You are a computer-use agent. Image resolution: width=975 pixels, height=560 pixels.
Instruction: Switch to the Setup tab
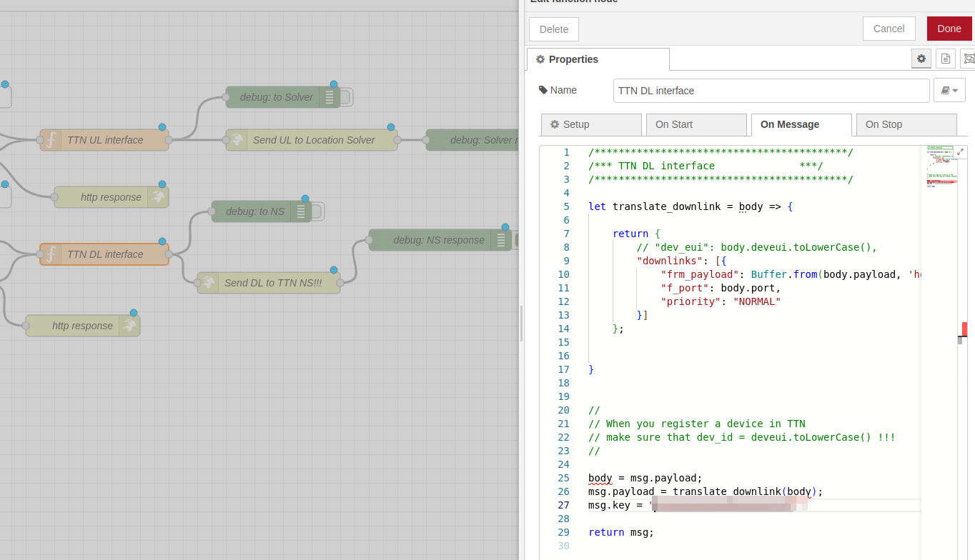[x=591, y=124]
